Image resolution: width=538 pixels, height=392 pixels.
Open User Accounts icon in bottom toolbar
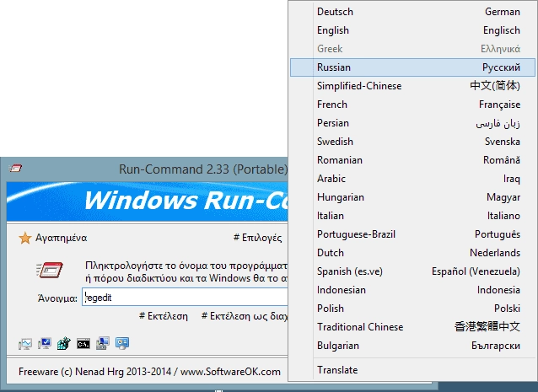(122, 343)
